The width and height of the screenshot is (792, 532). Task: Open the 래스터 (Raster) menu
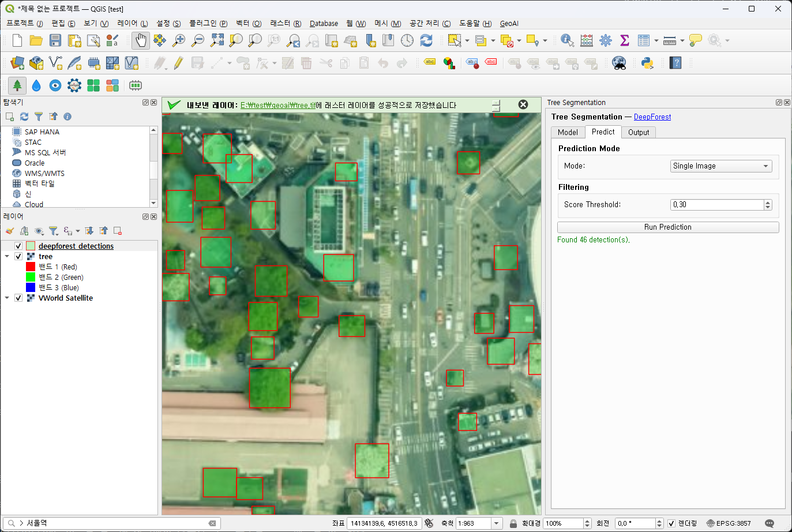[286, 24]
